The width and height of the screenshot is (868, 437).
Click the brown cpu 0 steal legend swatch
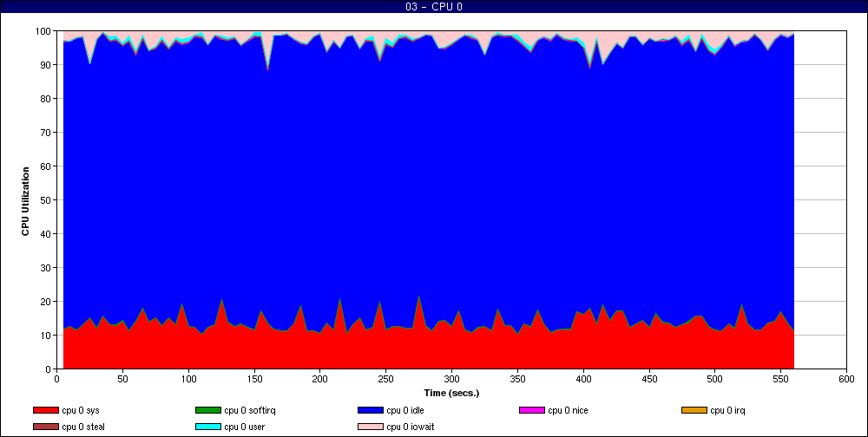(46, 427)
